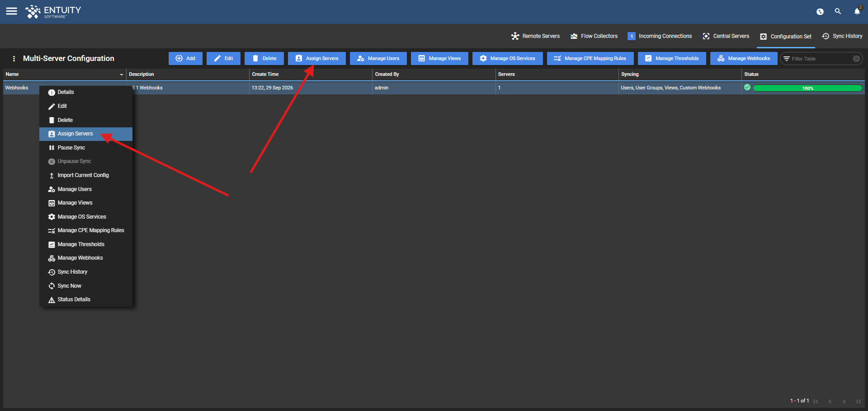
Task: Click the Add button
Action: click(x=185, y=59)
